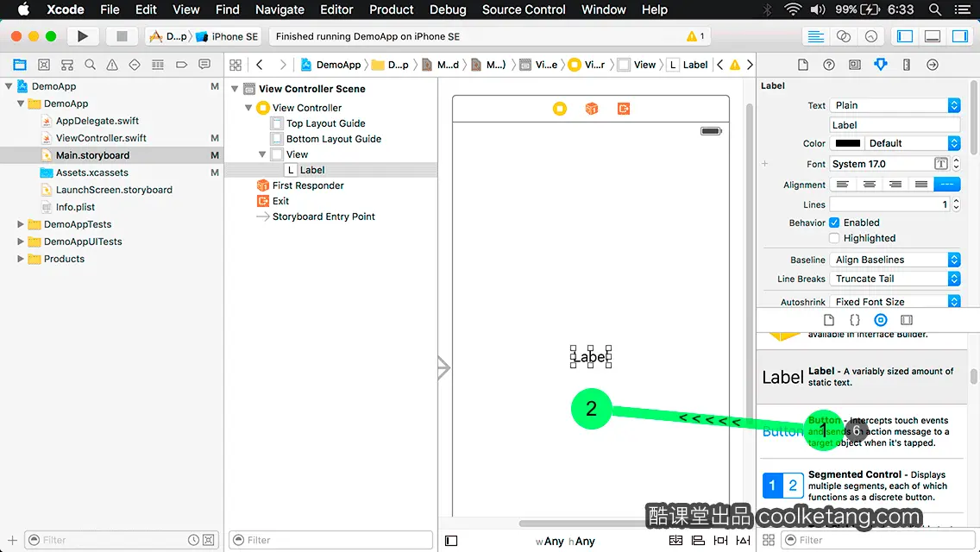This screenshot has width=980, height=552.
Task: Run the app with the Play button
Action: tap(83, 36)
